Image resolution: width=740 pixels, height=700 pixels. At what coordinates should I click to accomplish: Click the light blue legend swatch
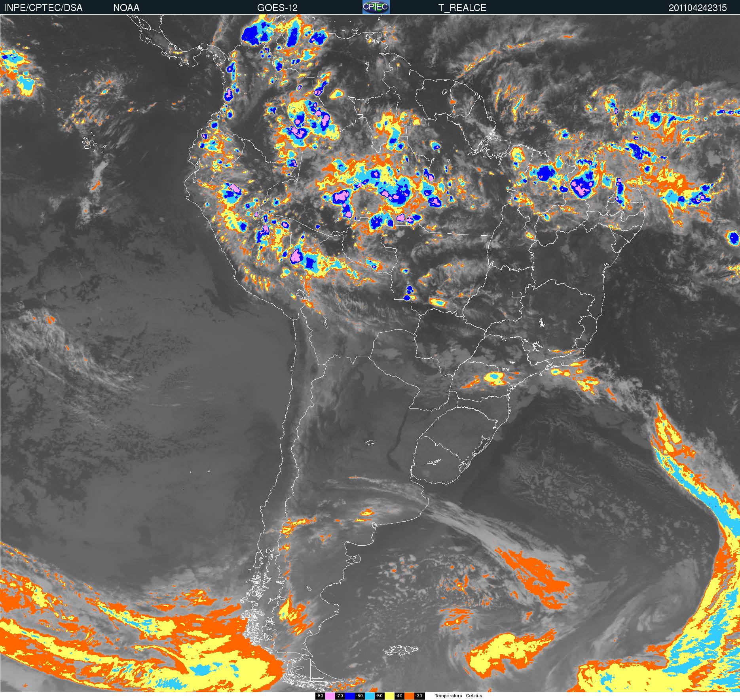(370, 696)
